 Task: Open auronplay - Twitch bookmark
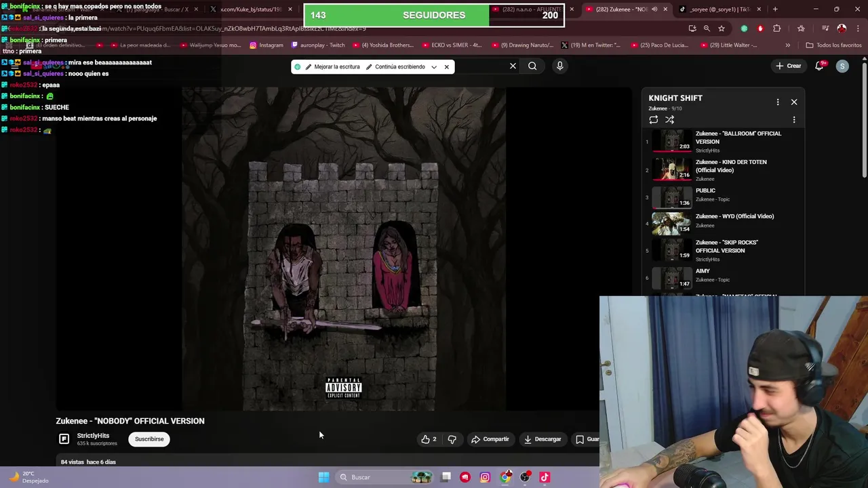(318, 45)
